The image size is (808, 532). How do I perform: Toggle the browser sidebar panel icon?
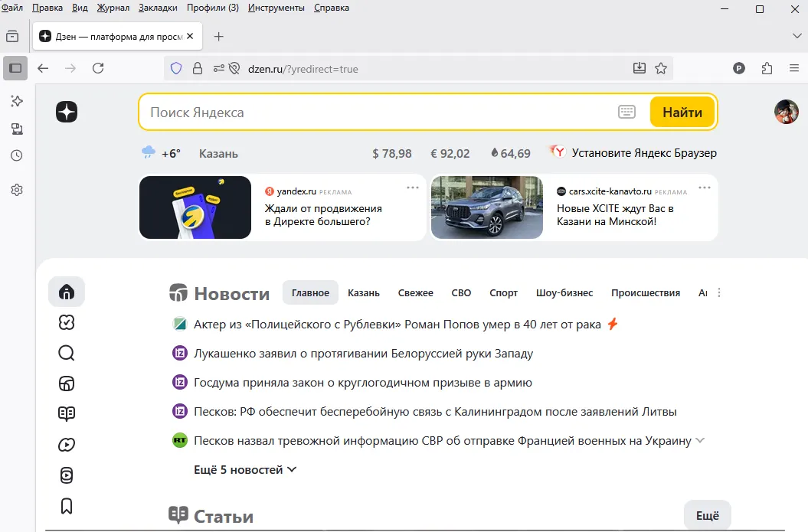click(x=15, y=67)
